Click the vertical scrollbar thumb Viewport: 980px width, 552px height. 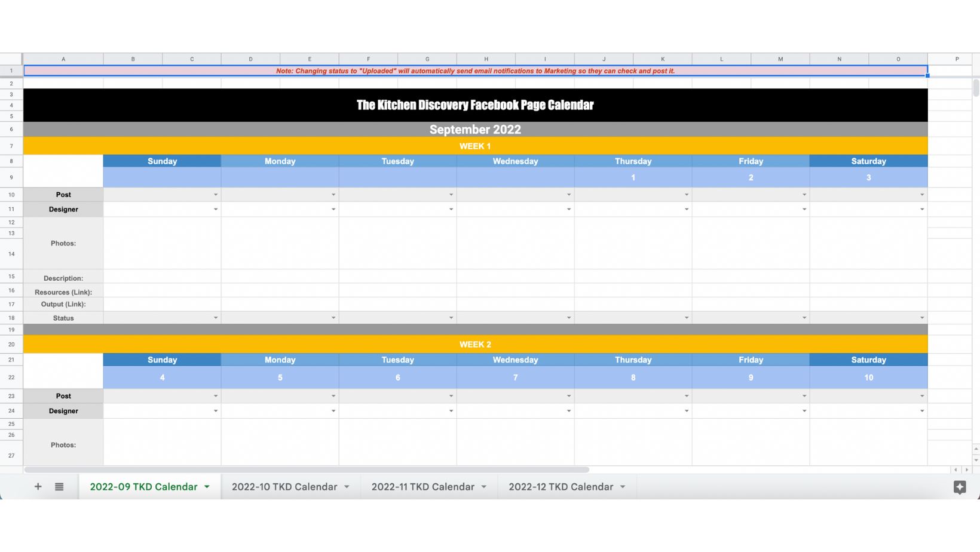click(x=976, y=88)
